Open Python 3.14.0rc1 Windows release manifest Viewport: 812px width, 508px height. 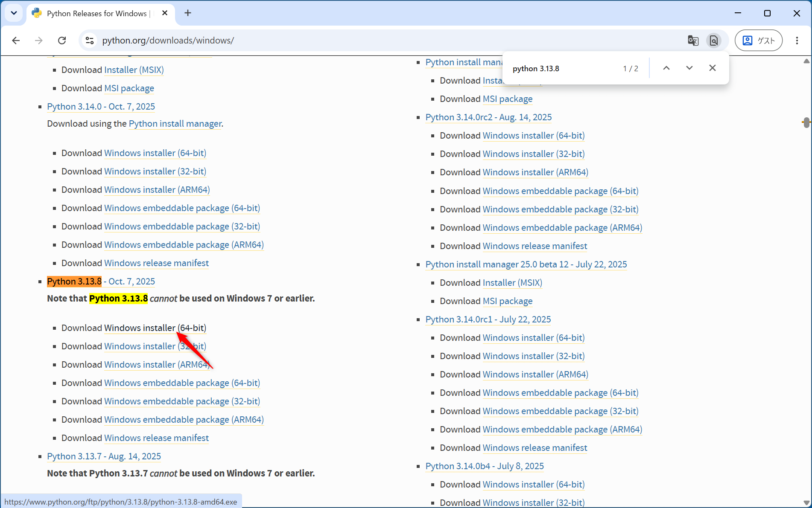pos(535,448)
